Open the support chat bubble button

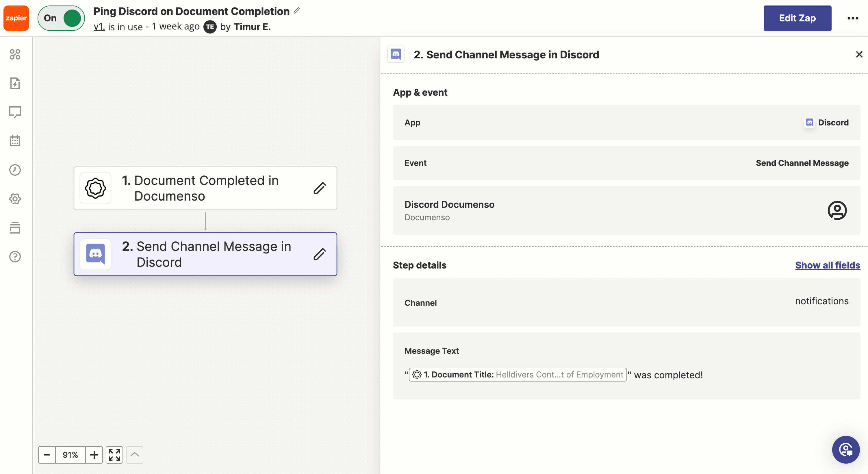tap(846, 450)
